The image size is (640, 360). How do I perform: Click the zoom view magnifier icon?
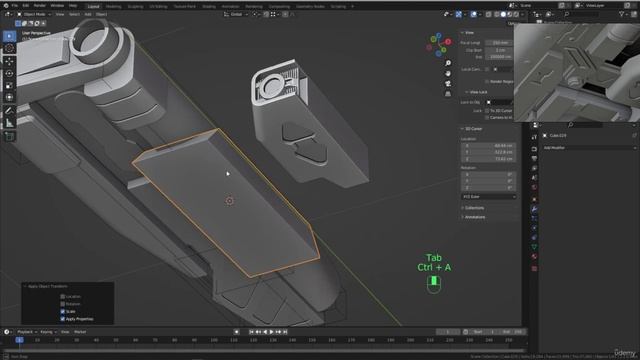click(448, 63)
